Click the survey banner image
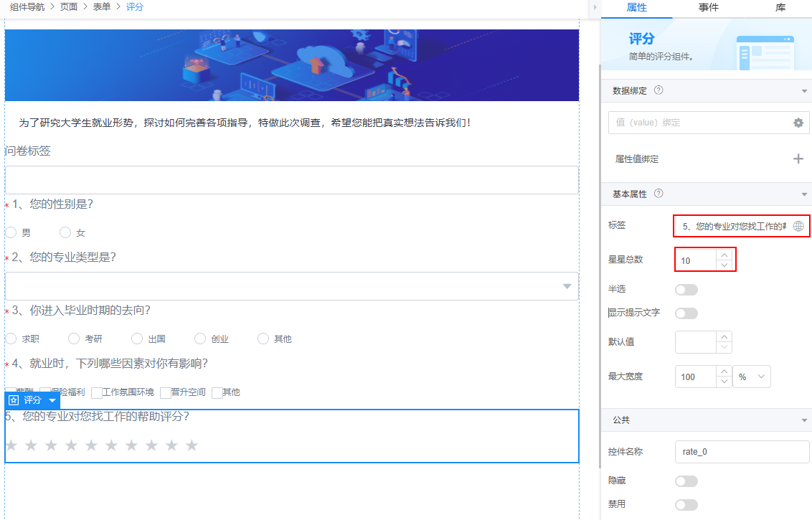The height and width of the screenshot is (520, 812). (x=291, y=65)
